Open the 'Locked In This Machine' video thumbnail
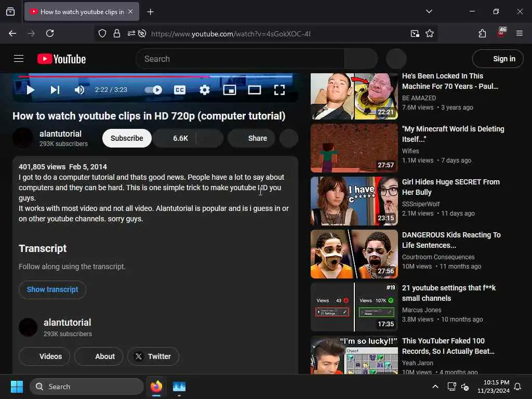Image resolution: width=532 pixels, height=399 pixels. click(x=354, y=96)
